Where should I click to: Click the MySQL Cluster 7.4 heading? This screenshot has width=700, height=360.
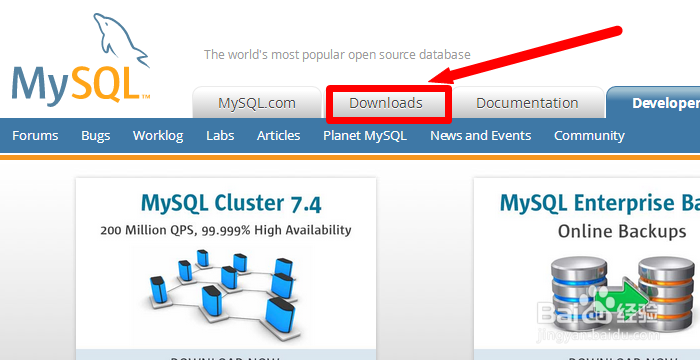click(231, 203)
